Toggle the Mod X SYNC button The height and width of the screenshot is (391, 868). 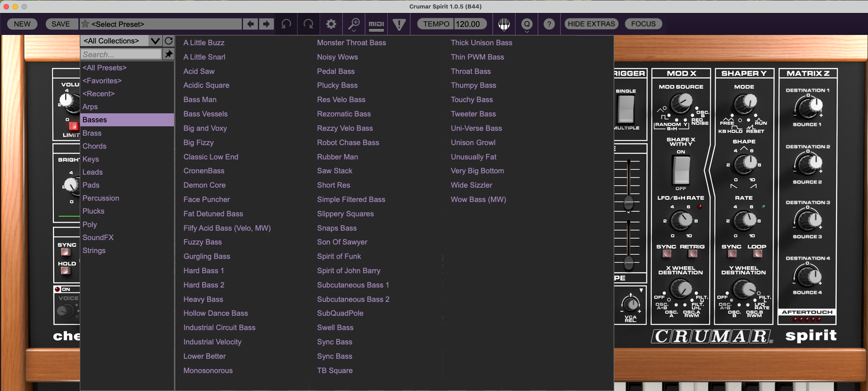point(667,254)
